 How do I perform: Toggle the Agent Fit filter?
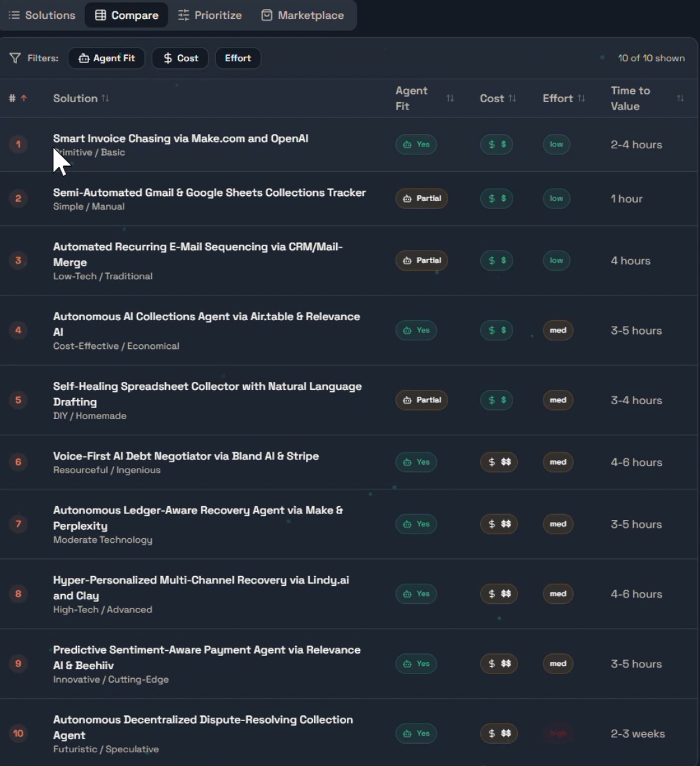[107, 58]
